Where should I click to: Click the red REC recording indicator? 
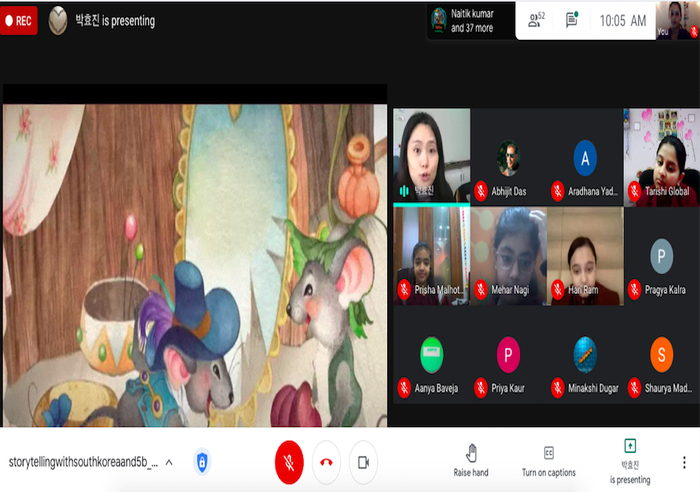click(x=19, y=21)
